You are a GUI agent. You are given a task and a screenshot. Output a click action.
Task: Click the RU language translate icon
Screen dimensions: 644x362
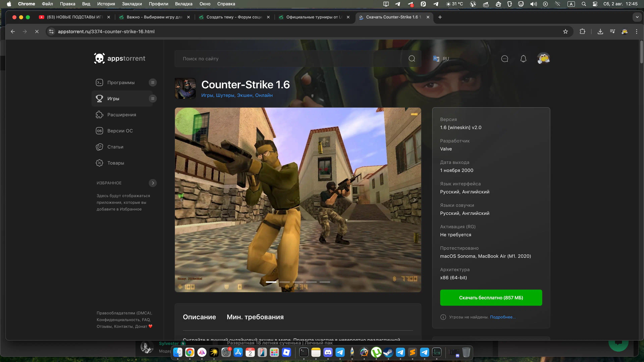[436, 59]
